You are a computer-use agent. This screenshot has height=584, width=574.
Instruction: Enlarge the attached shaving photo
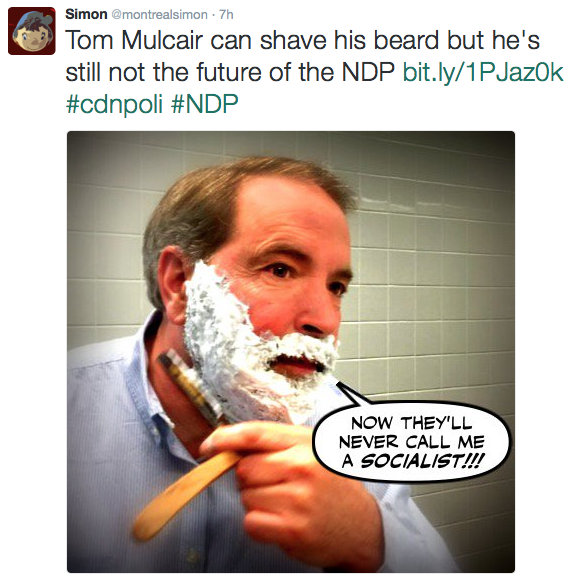(291, 352)
